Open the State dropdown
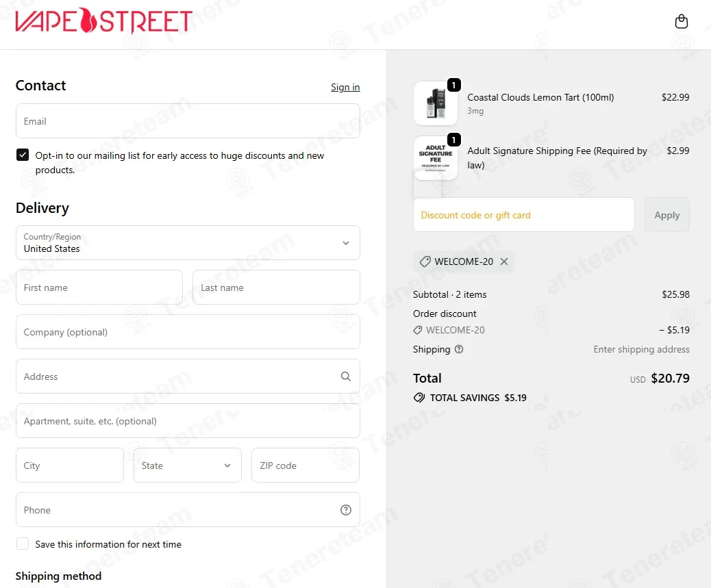The width and height of the screenshot is (711, 588). click(187, 465)
